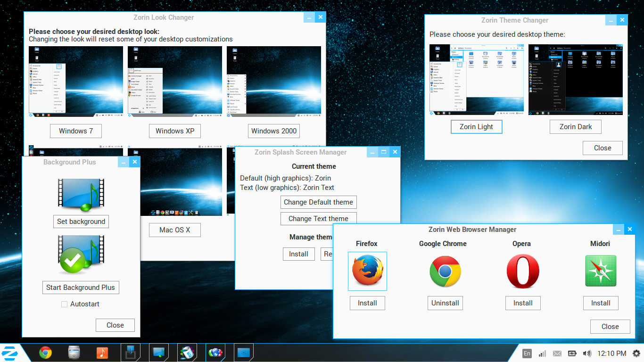Click the 'Google Chrome' label in Browser Manager

[443, 244]
